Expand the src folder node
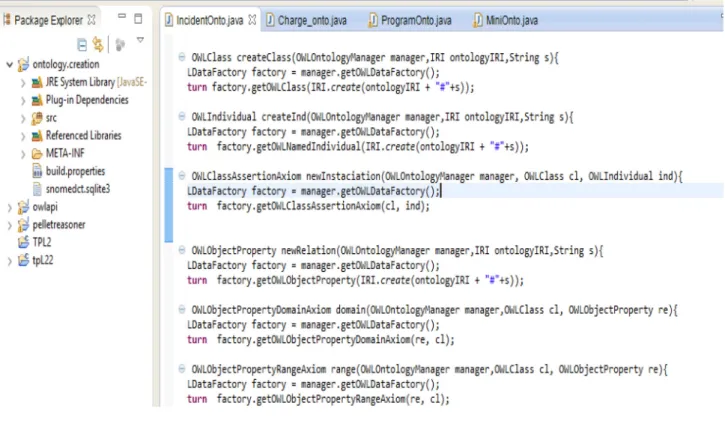This screenshot has height=421, width=725. [23, 119]
